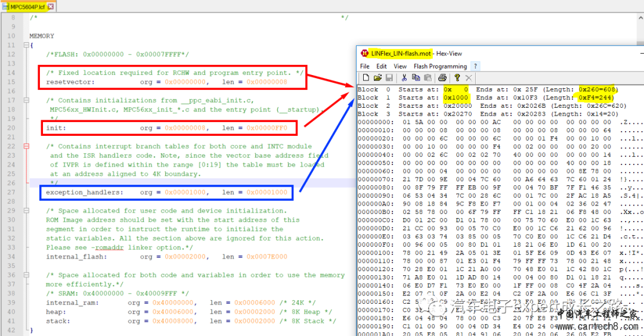
Task: Select the MPC5604P.lcf file tab
Action: click(x=28, y=7)
